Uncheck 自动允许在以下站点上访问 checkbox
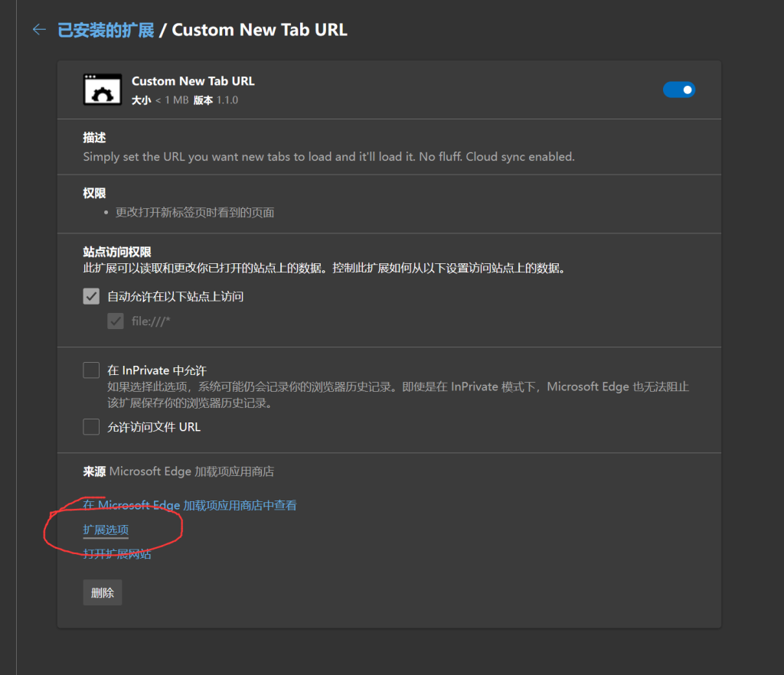Viewport: 784px width, 675px height. click(x=91, y=296)
